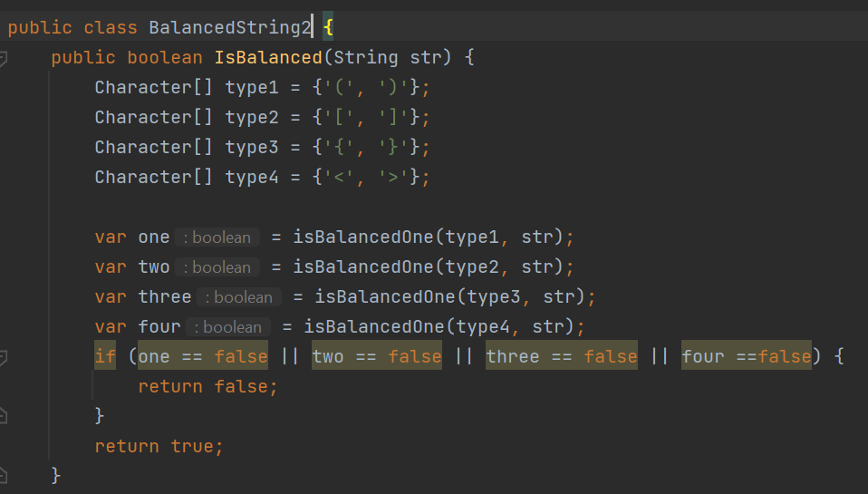This screenshot has height=494, width=868.
Task: Click the String parameter type in method signature
Action: point(366,58)
